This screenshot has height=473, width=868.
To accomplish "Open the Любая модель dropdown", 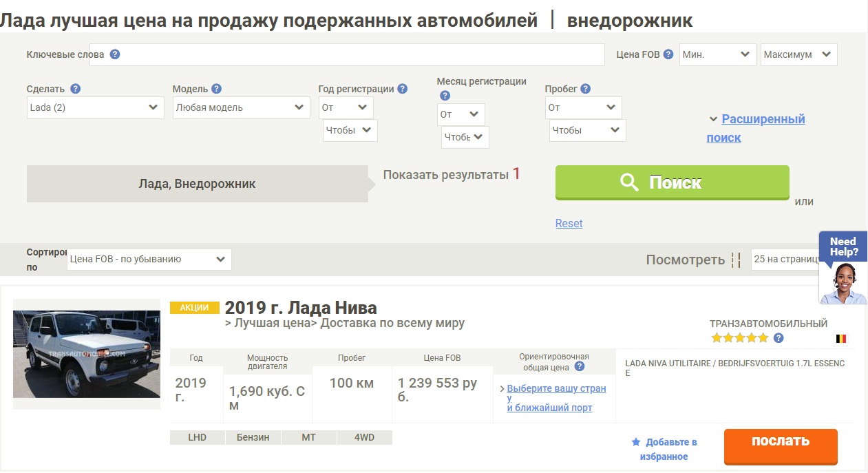I will coord(242,107).
